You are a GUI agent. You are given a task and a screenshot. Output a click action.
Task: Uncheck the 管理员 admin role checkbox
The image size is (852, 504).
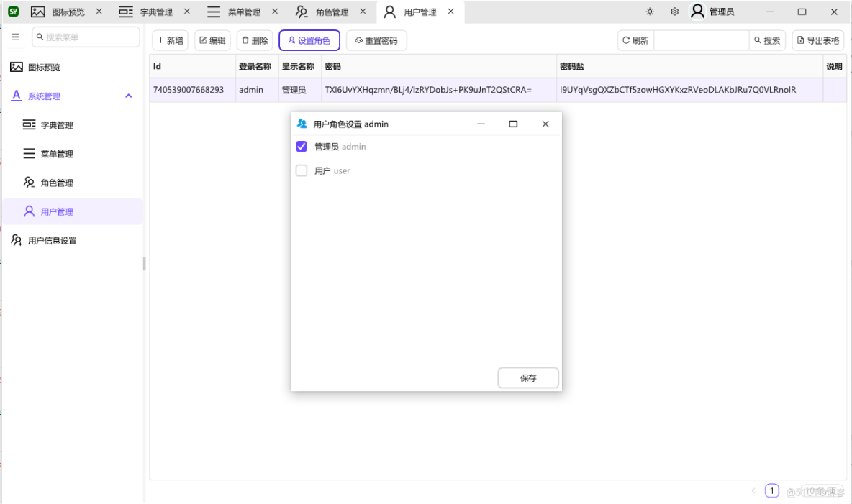[302, 146]
